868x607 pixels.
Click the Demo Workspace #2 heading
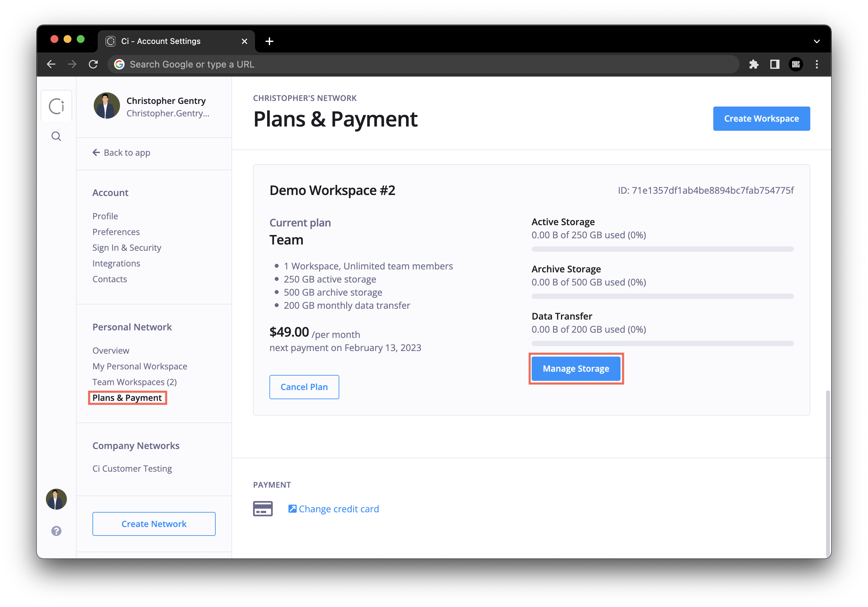pos(332,190)
